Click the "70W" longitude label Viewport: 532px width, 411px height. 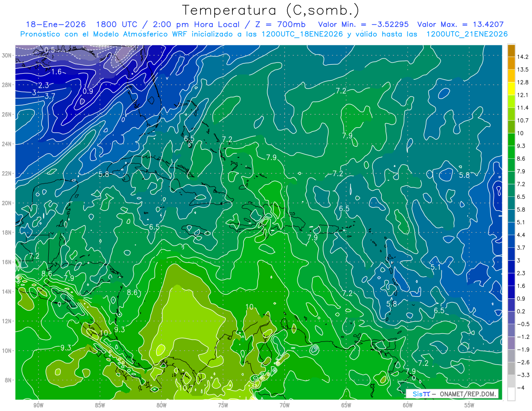285,405
